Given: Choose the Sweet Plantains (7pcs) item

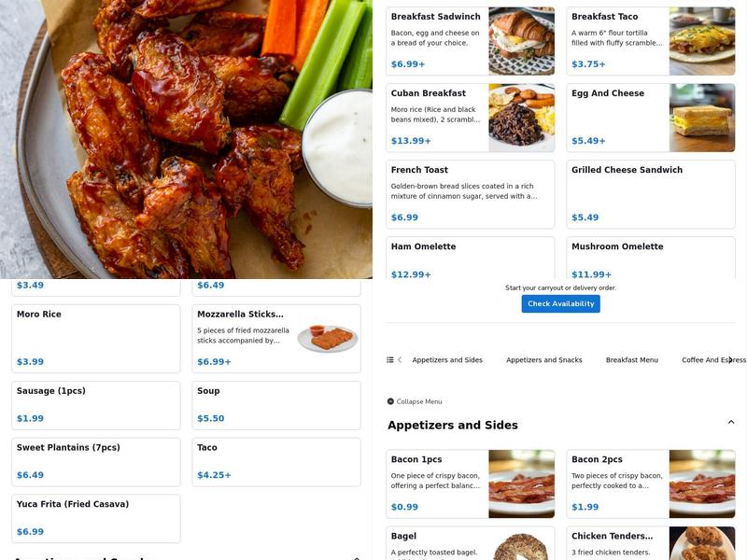Looking at the screenshot, I should click(96, 462).
